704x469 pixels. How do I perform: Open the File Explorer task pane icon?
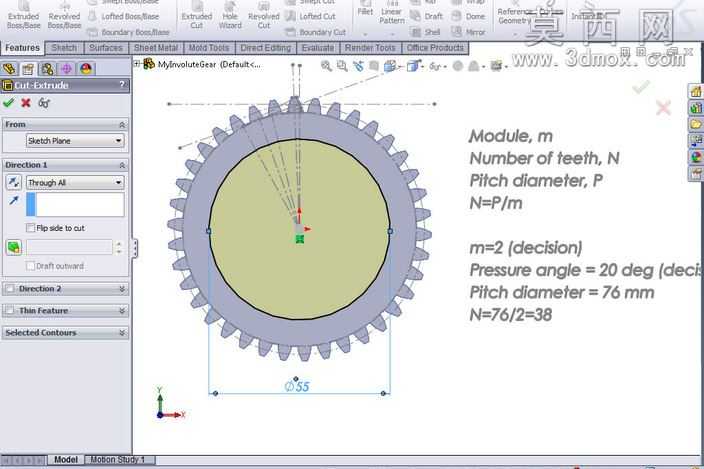click(696, 124)
